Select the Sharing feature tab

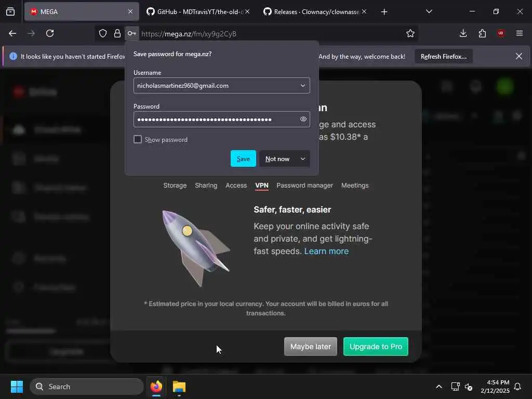[x=206, y=185]
